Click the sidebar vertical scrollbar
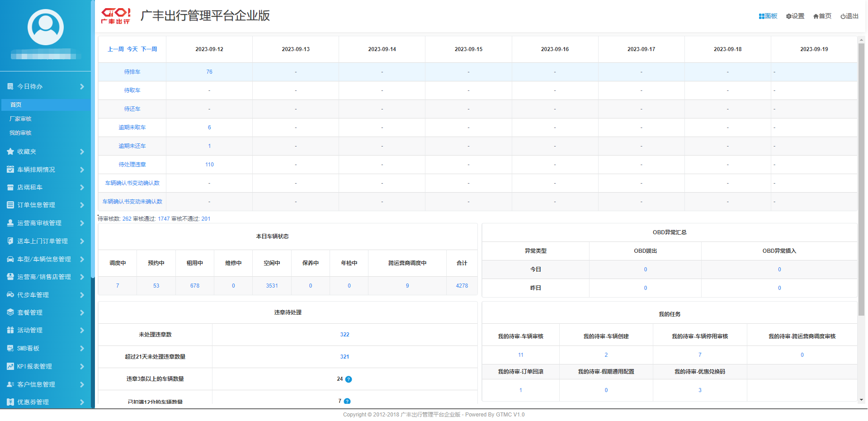This screenshot has height=421, width=868. point(93,138)
